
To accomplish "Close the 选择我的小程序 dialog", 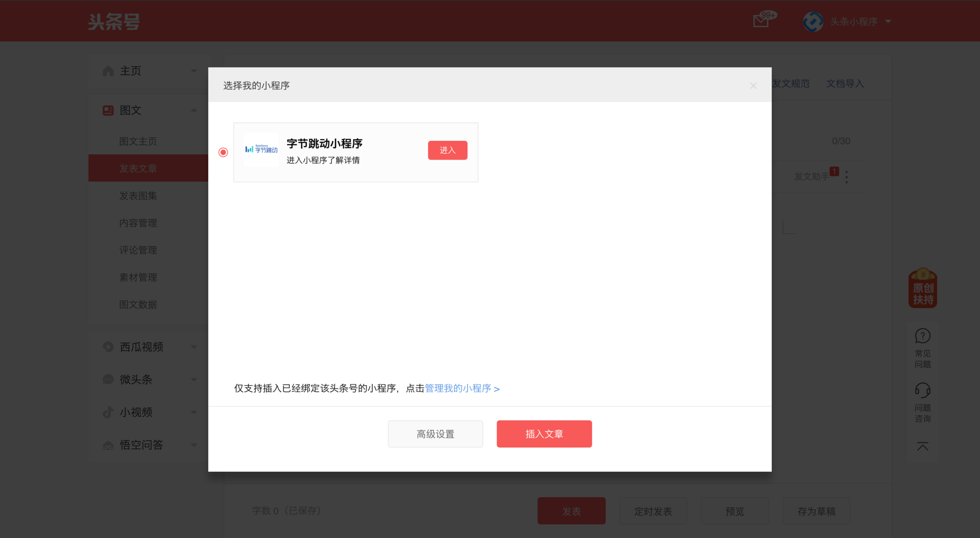I will pos(753,86).
